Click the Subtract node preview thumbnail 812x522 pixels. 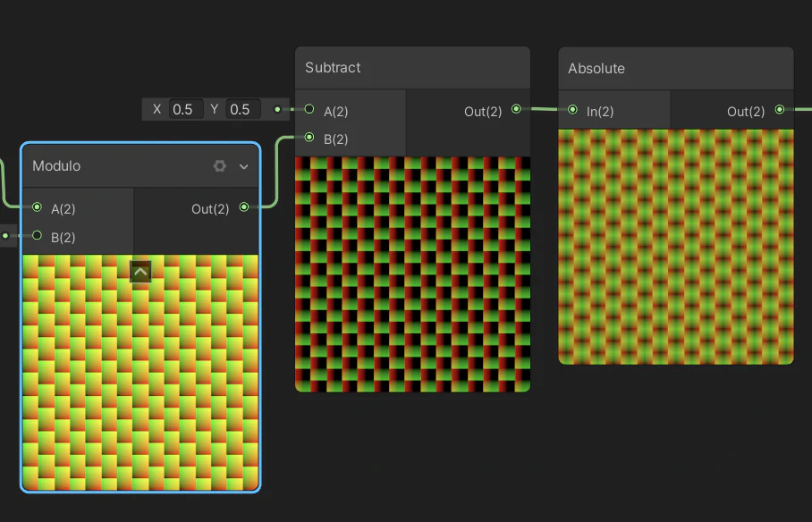point(413,274)
